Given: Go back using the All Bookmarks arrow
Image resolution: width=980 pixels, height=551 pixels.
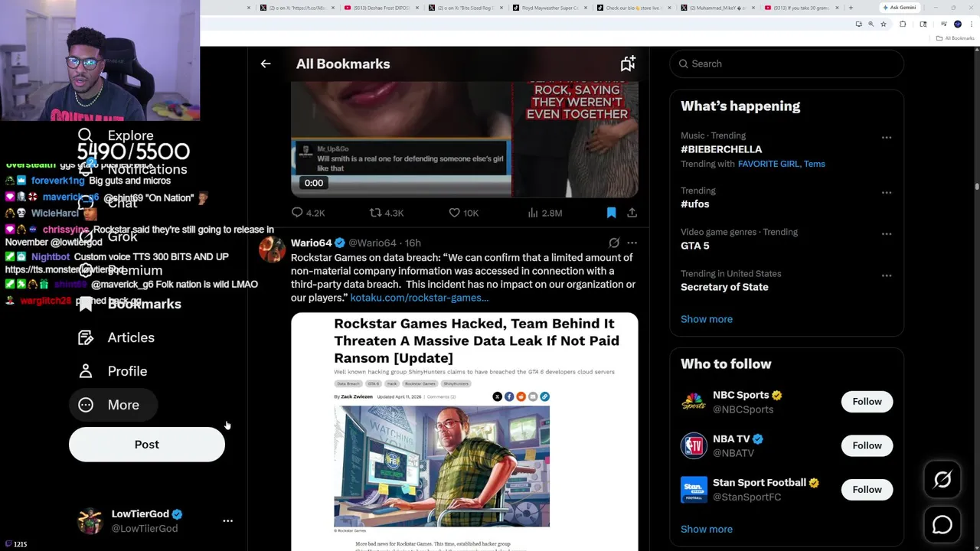Looking at the screenshot, I should pos(266,64).
